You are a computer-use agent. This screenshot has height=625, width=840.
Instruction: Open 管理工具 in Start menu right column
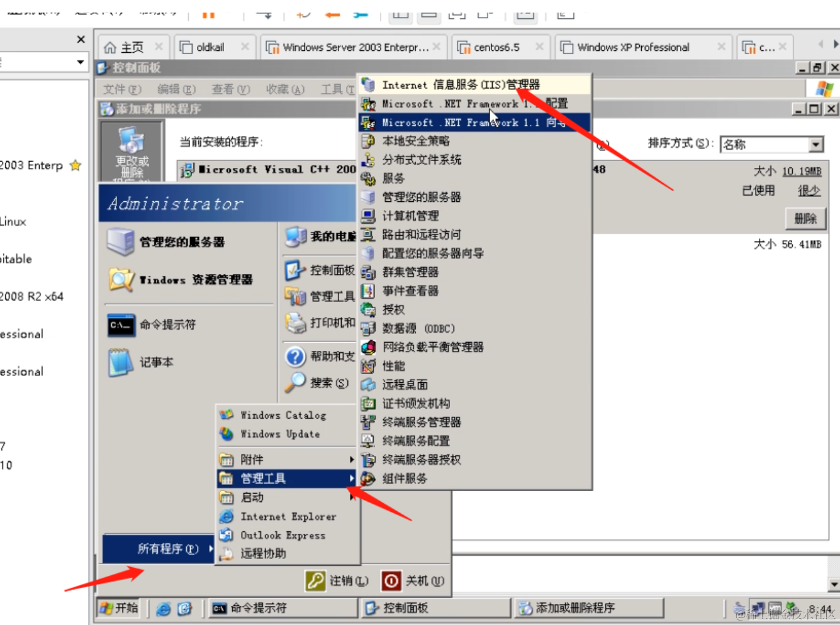pos(320,296)
